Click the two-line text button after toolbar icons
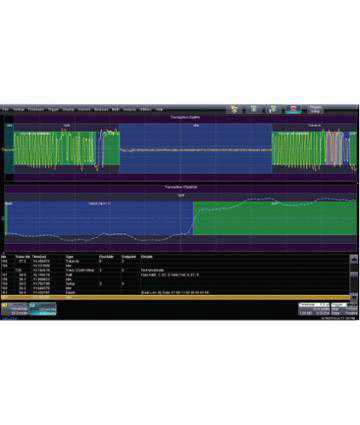 point(315,109)
